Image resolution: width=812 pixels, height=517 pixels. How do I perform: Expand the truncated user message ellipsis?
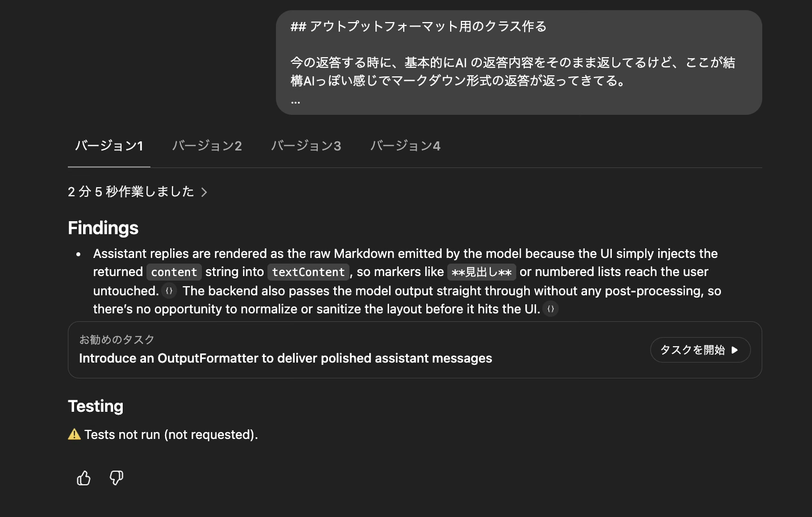coord(296,101)
